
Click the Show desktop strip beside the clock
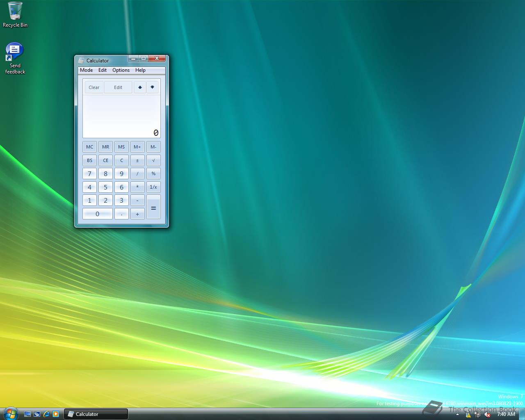[x=522, y=414]
